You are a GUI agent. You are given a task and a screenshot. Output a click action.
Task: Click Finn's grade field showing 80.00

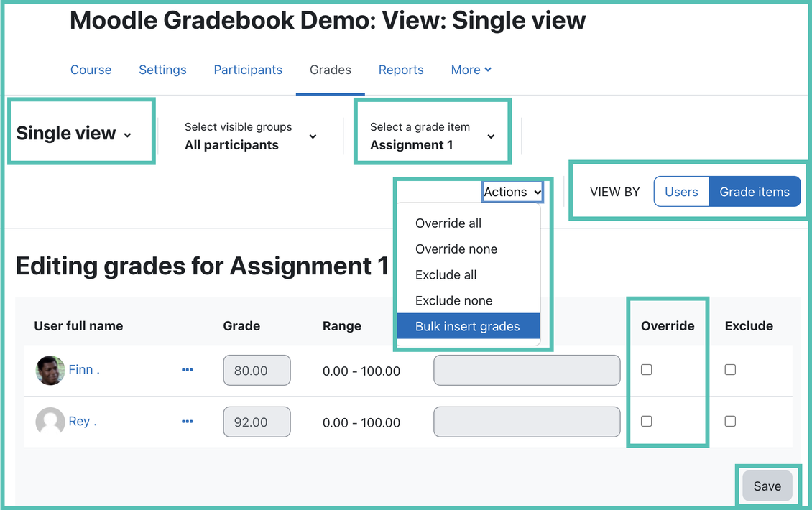(257, 370)
